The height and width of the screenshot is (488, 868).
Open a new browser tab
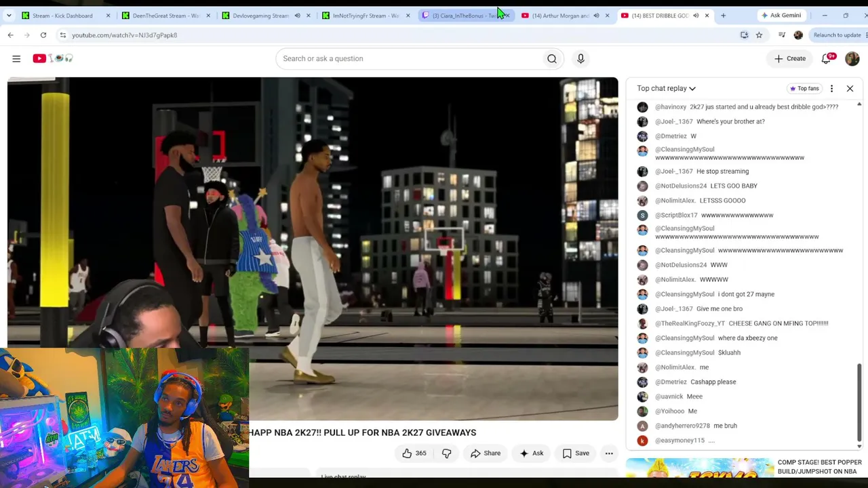pyautogui.click(x=723, y=15)
